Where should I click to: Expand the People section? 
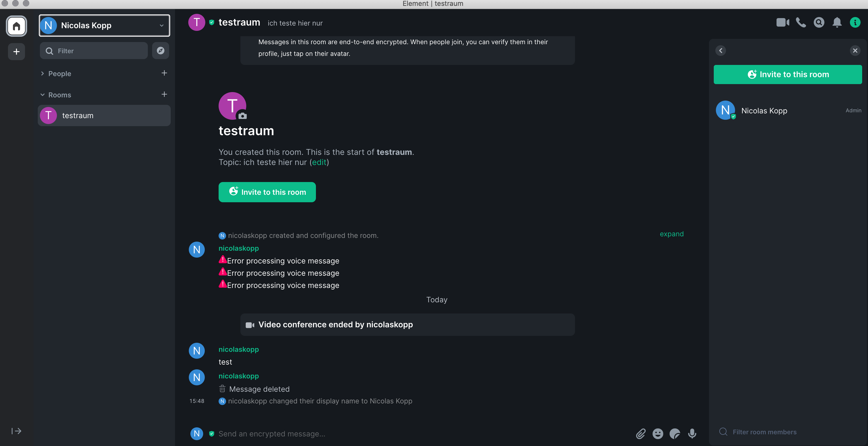pyautogui.click(x=60, y=73)
